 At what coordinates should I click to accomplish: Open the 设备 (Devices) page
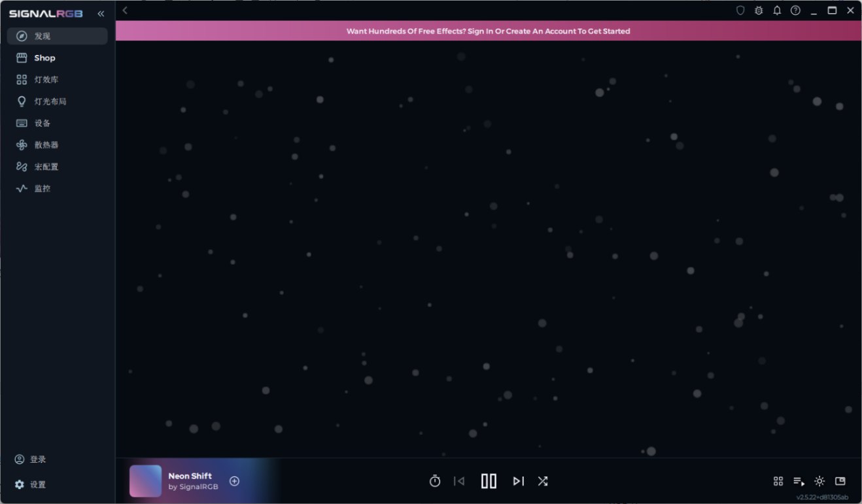43,124
